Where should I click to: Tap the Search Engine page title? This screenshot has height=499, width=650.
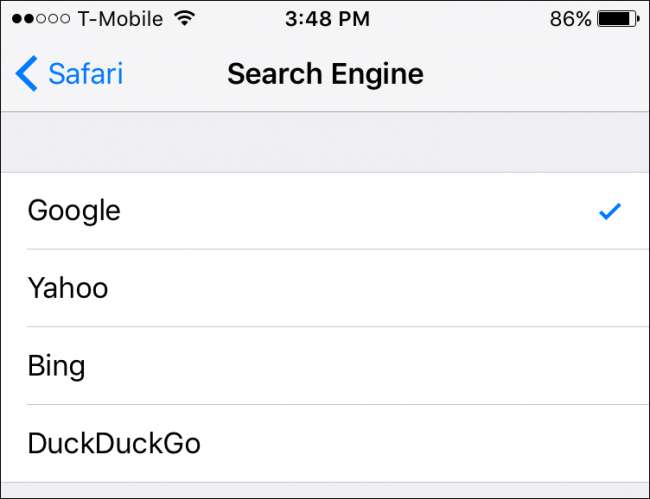325,74
